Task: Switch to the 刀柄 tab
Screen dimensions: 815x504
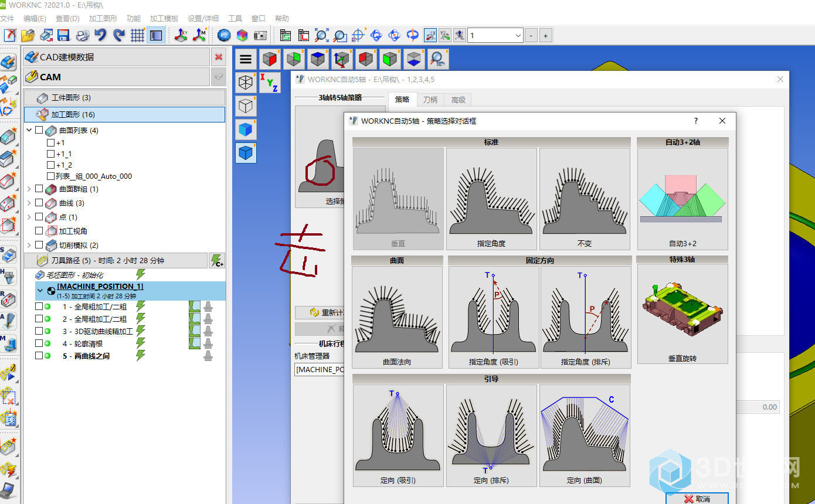Action: pyautogui.click(x=430, y=100)
